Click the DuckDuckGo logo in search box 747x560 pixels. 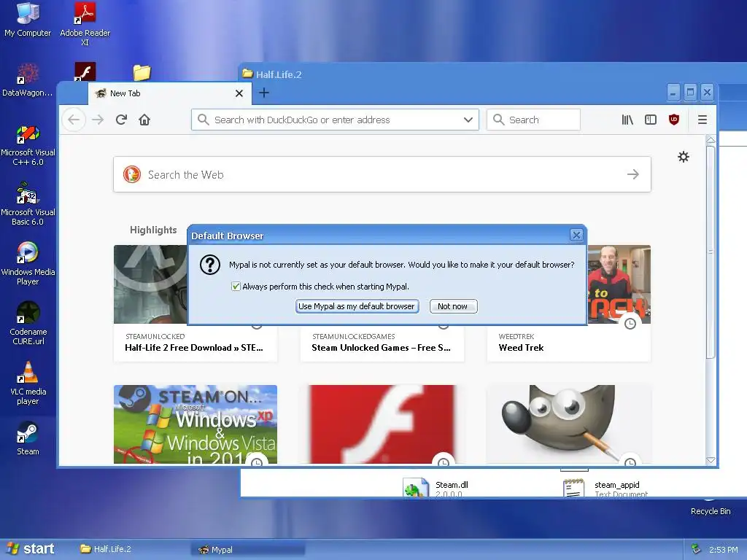point(132,174)
